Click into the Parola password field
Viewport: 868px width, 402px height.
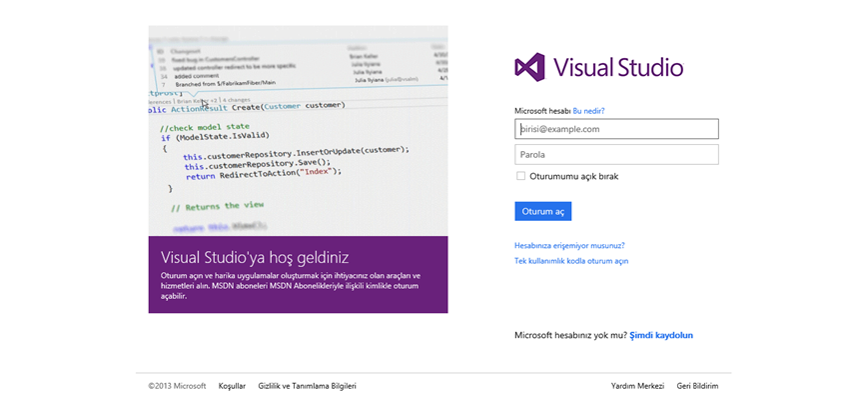(616, 155)
